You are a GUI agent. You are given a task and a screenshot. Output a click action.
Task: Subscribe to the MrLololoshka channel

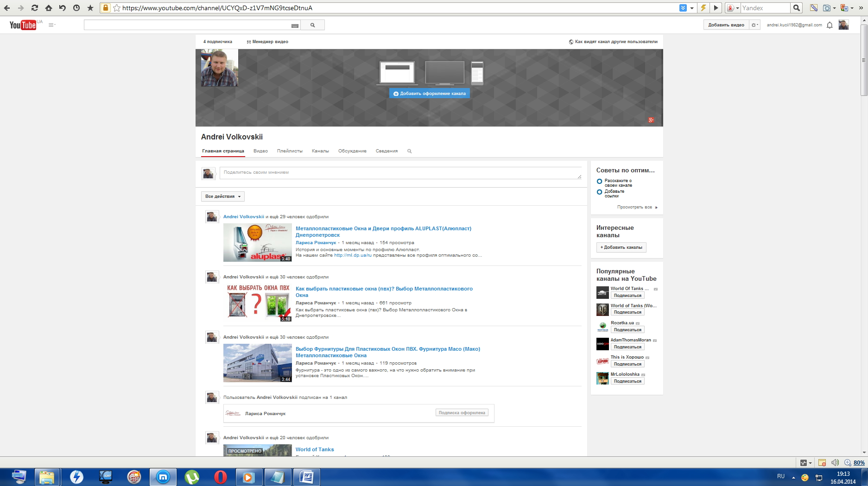[x=627, y=381]
